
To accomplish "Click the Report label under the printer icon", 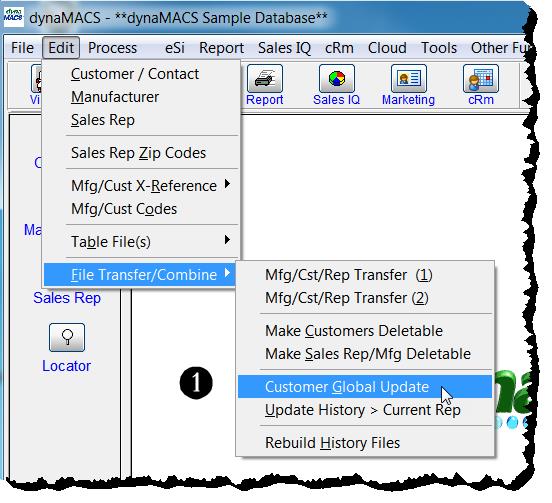I will point(264,100).
